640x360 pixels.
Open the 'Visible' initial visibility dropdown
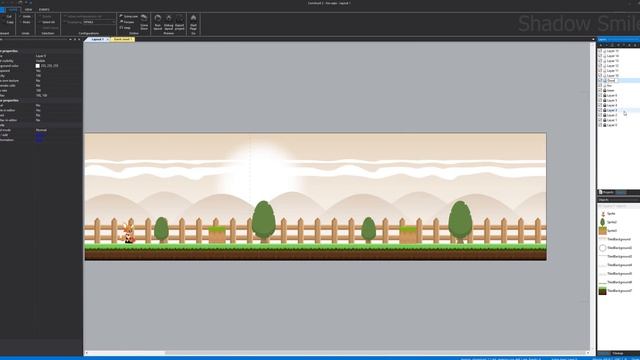58,61
